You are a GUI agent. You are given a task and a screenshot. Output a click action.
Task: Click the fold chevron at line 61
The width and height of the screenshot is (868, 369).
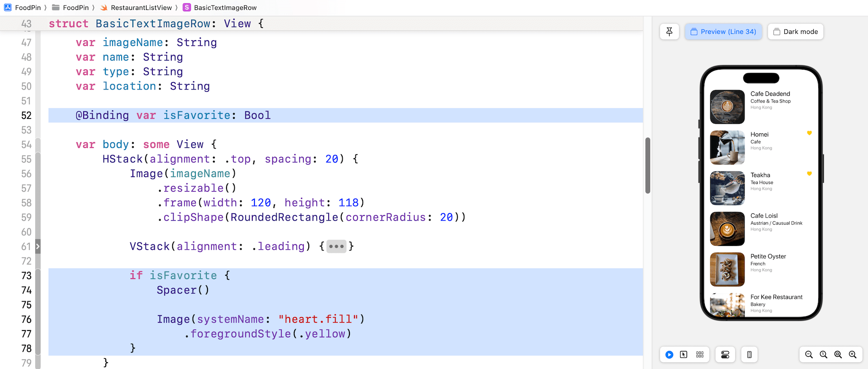click(38, 246)
